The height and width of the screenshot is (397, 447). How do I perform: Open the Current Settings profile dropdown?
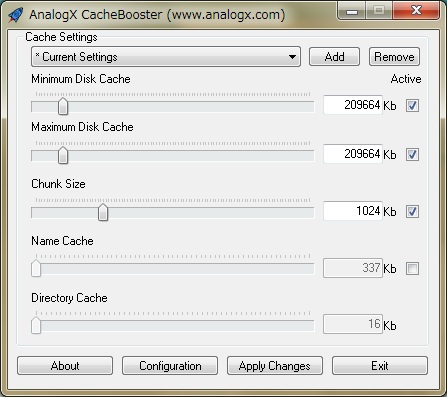coord(166,57)
